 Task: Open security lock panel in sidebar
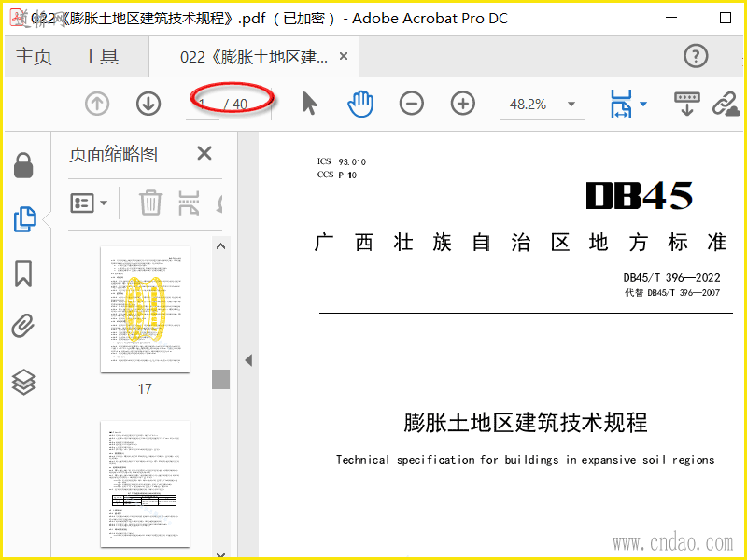tap(23, 165)
